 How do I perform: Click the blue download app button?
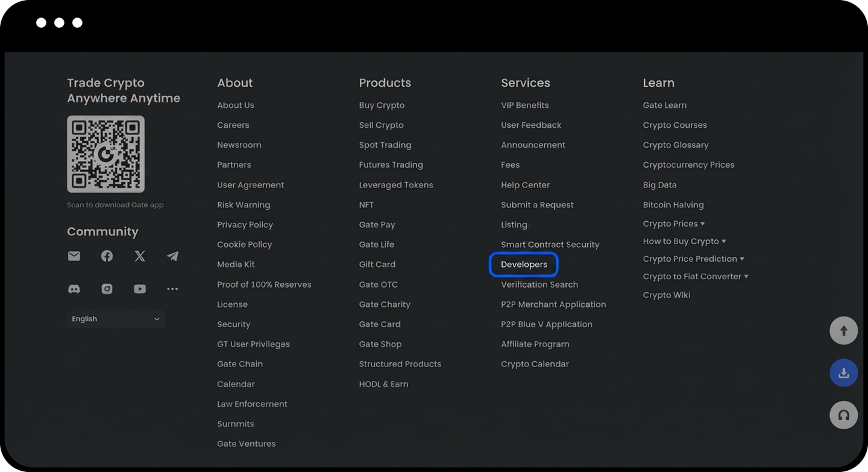pyautogui.click(x=843, y=373)
